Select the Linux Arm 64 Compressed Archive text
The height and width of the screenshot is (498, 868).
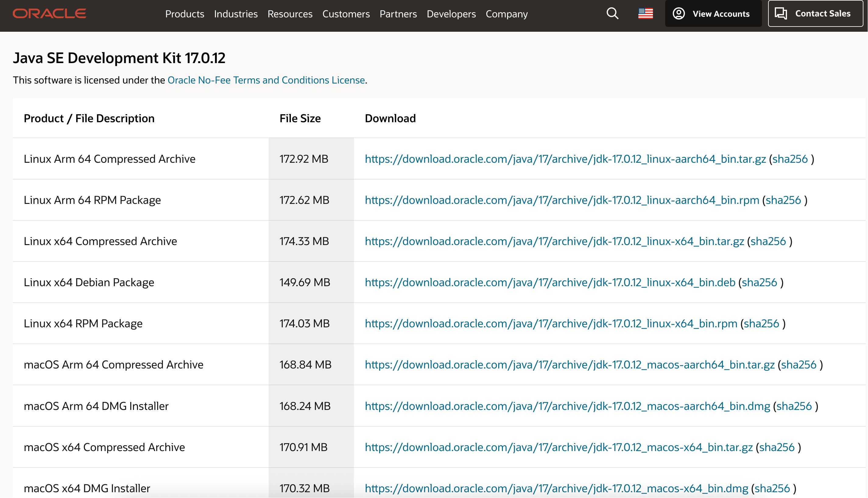tap(109, 159)
